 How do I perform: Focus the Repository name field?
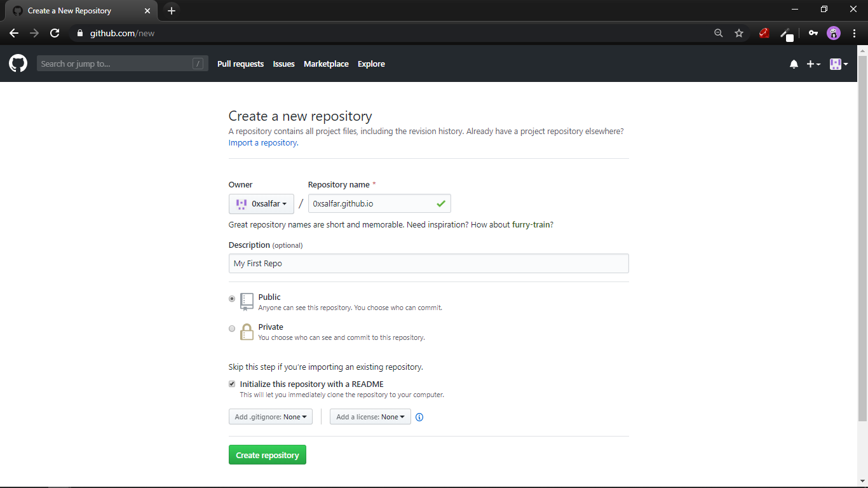pos(379,203)
